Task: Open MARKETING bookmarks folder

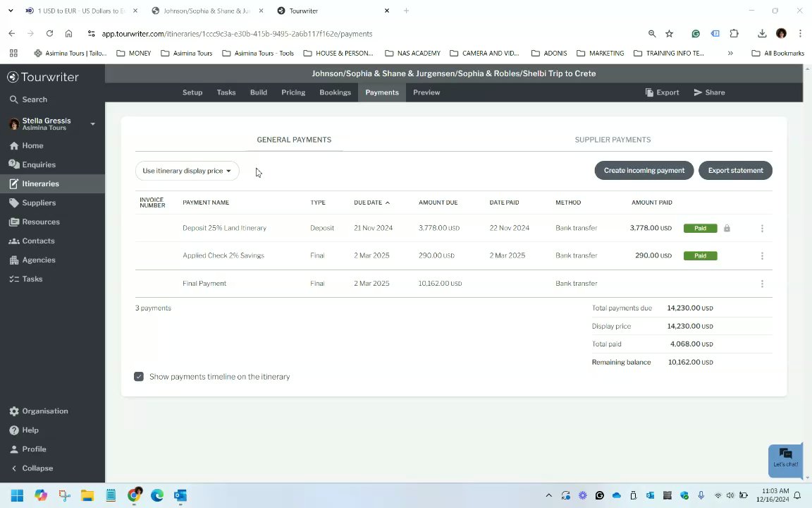Action: [600, 53]
